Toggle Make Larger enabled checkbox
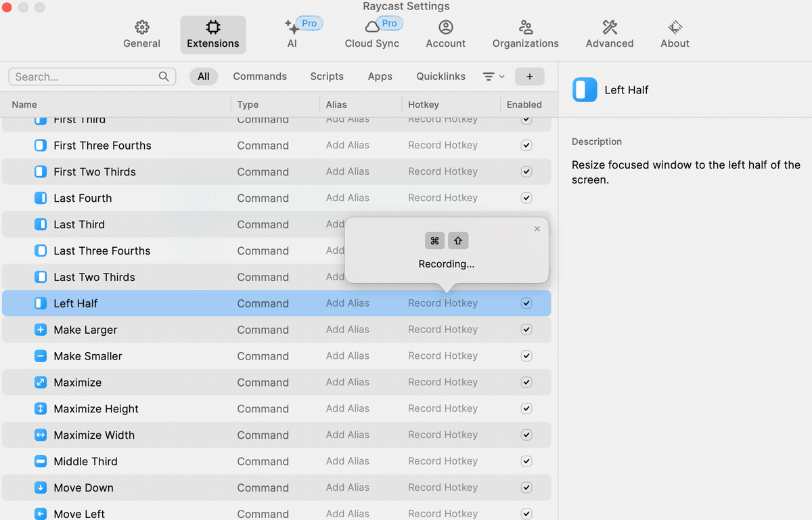Viewport: 812px width, 520px height. [x=526, y=330]
